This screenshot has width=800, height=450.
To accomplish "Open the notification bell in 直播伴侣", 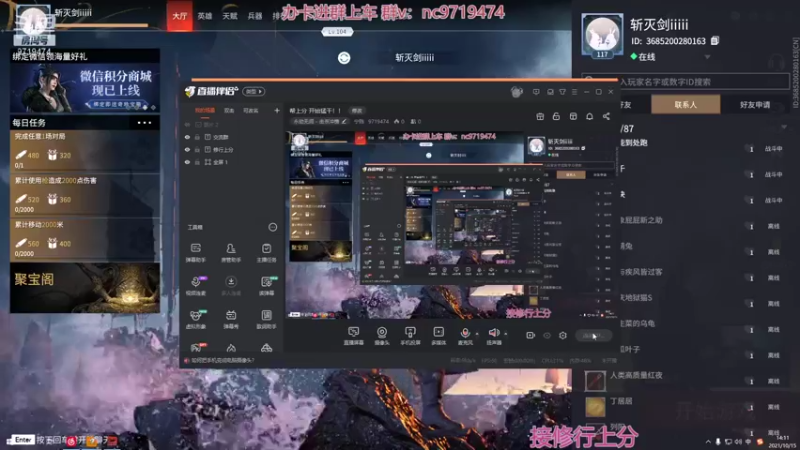I will 589,116.
